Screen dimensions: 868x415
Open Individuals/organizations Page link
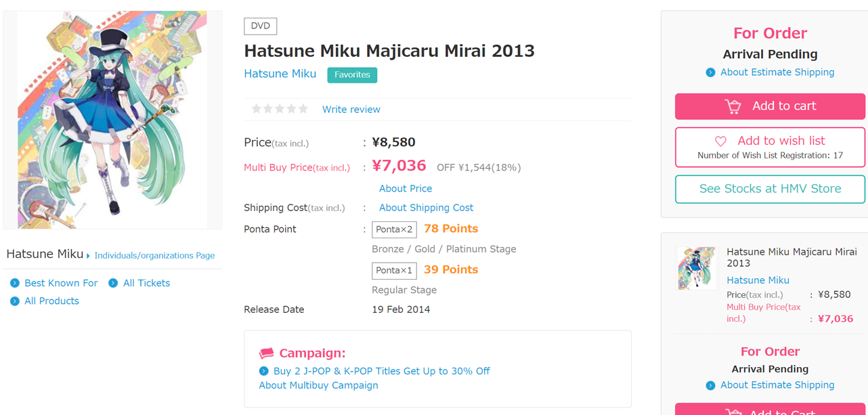coord(154,256)
